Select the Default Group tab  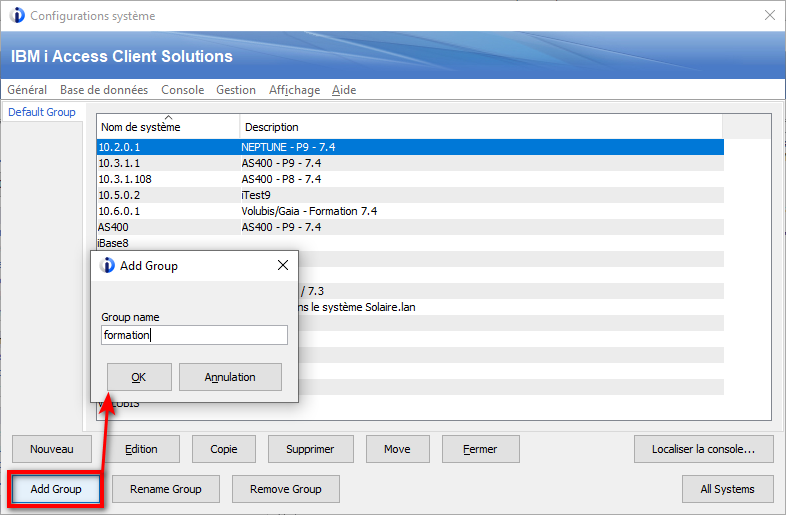pyautogui.click(x=42, y=112)
